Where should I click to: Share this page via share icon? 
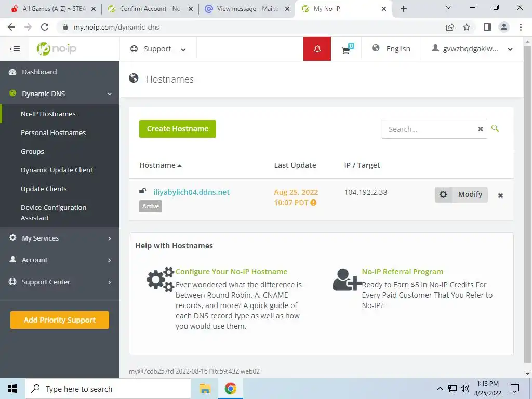[450, 27]
